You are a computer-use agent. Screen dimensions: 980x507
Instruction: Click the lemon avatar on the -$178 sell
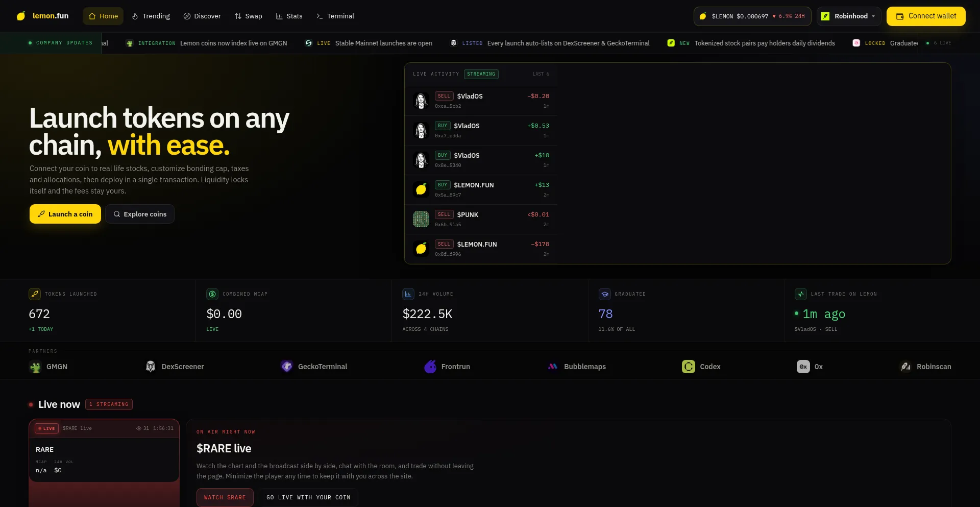click(421, 249)
